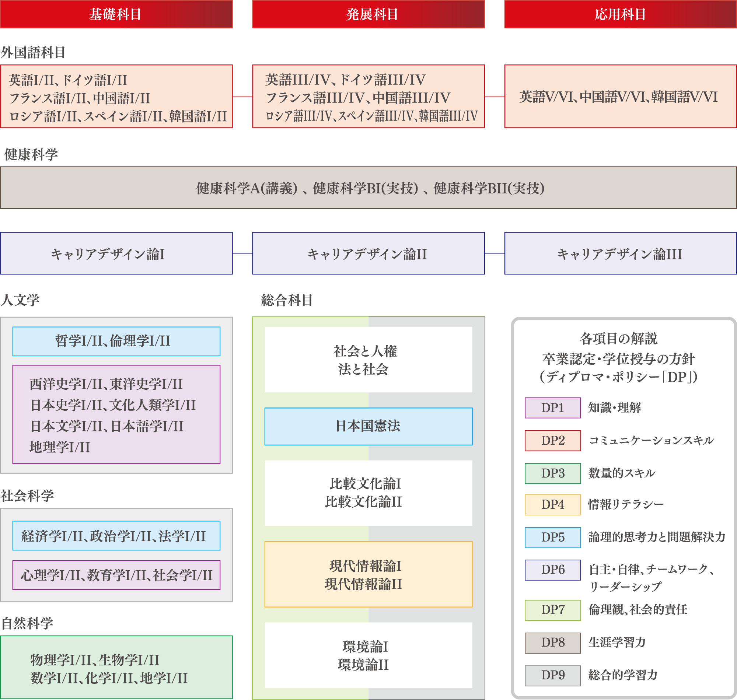Select the 数量的スキル legend label
Viewport: 737px width, 700px height.
point(622,473)
